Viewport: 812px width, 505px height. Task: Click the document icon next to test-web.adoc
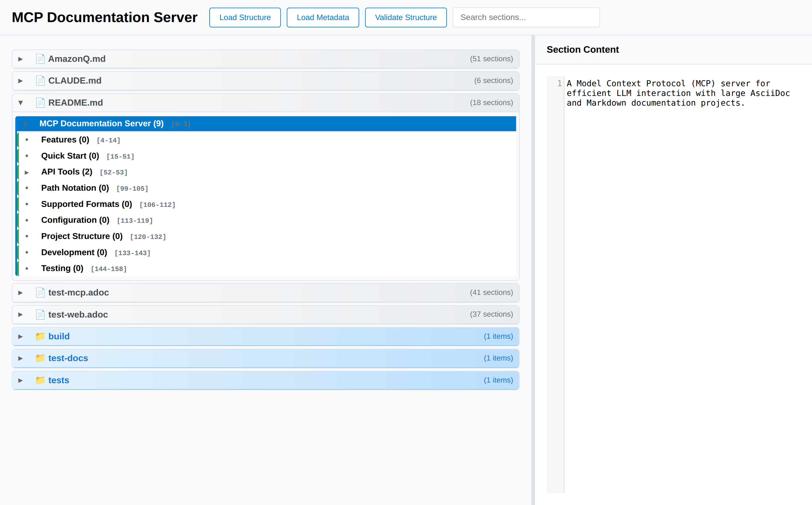coord(40,314)
